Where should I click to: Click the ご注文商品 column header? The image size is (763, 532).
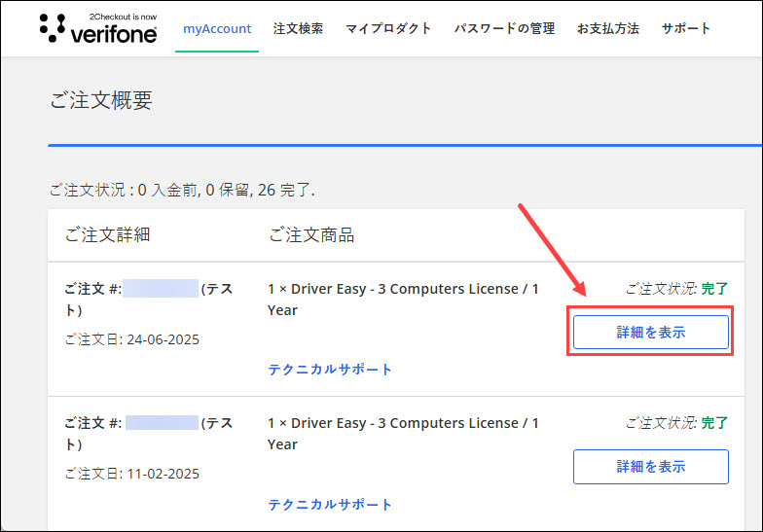(311, 235)
